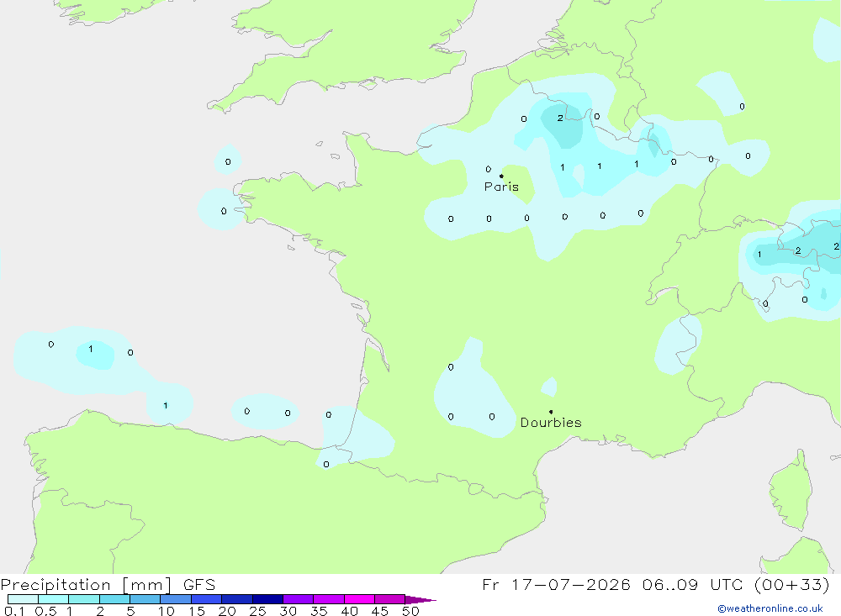This screenshot has height=616, width=841.
Task: Click the '(00+33)' forecast offset text
Action: pos(791,584)
